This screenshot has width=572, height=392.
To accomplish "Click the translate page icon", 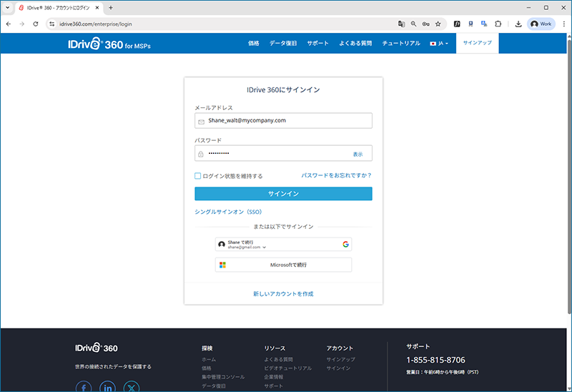I will [x=401, y=24].
